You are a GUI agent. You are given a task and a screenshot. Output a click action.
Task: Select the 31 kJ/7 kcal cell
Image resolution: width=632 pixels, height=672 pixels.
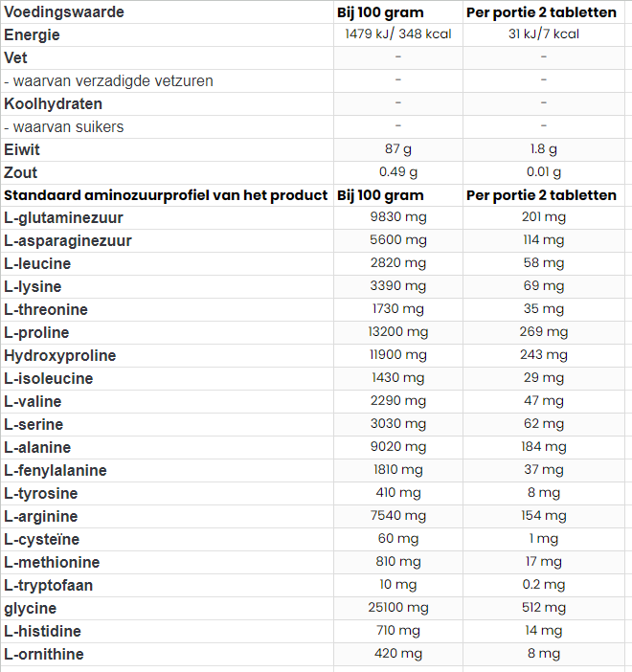543,34
